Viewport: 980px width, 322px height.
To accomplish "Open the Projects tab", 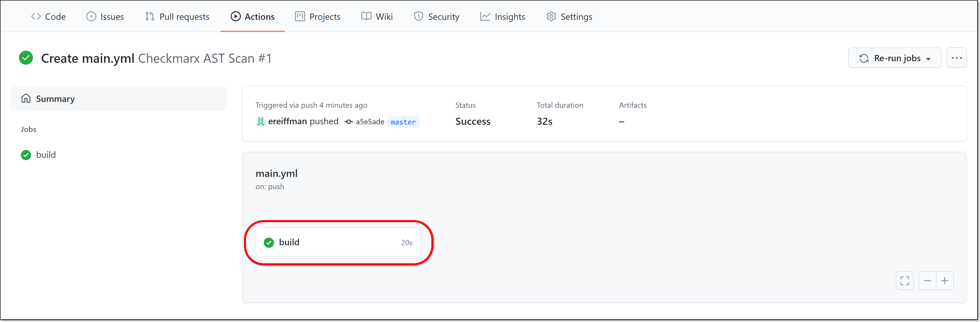I will [x=318, y=16].
